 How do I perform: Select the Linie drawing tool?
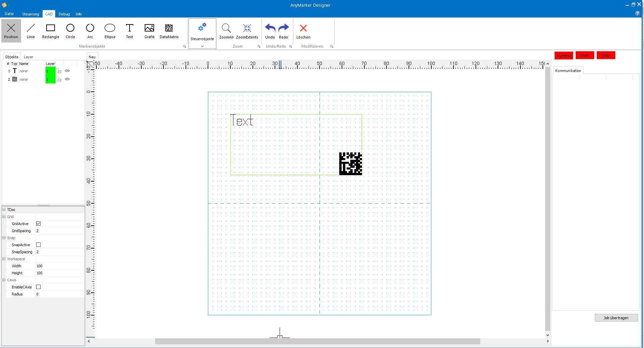pos(31,31)
